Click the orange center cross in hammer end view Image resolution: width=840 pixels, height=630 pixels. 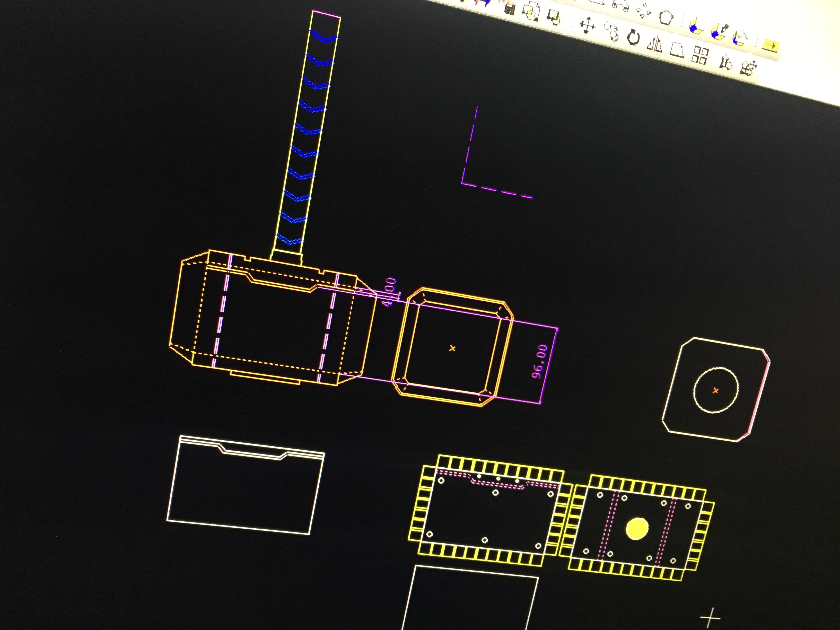pos(452,348)
